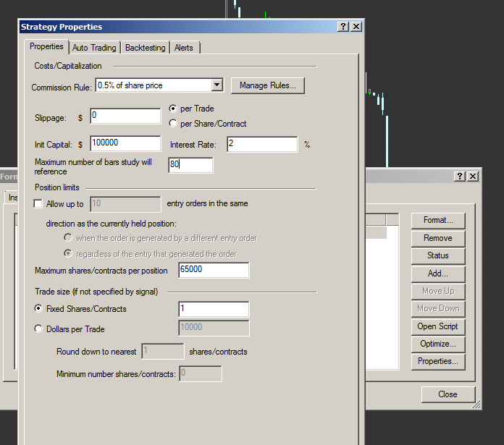This screenshot has height=445, width=504.
Task: Choose Dollars per Trade option
Action: pyautogui.click(x=38, y=329)
